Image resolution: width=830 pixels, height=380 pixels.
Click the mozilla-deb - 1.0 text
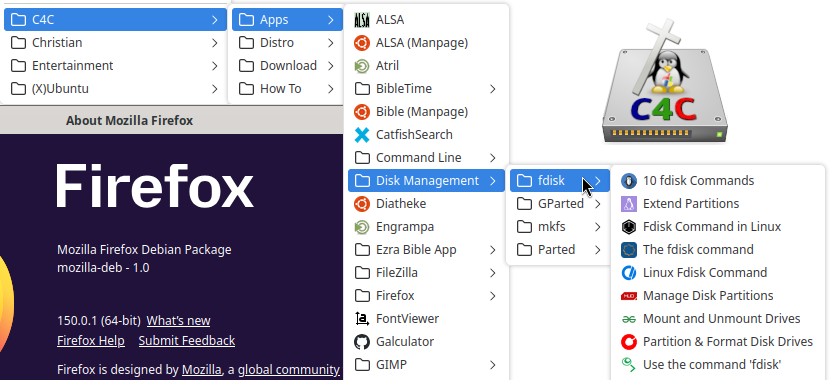(x=103, y=268)
